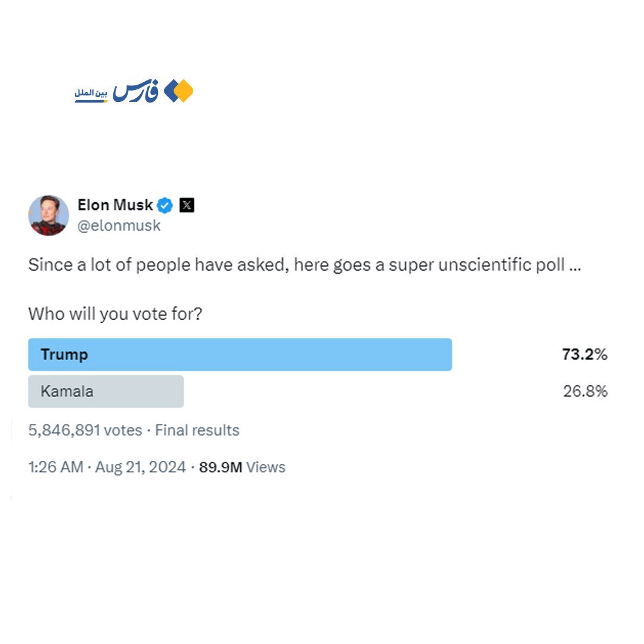Viewport: 644px width, 644px height.
Task: Click the Final results text
Action: tap(197, 431)
